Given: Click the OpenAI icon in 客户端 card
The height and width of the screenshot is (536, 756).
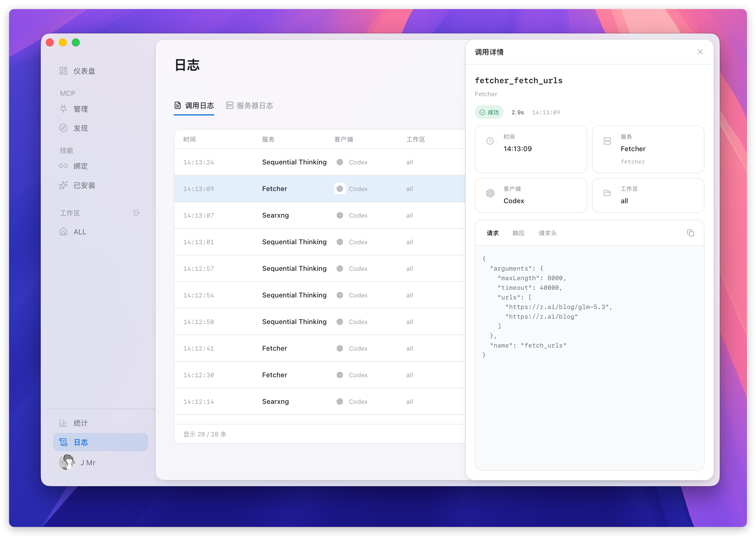Looking at the screenshot, I should click(490, 193).
